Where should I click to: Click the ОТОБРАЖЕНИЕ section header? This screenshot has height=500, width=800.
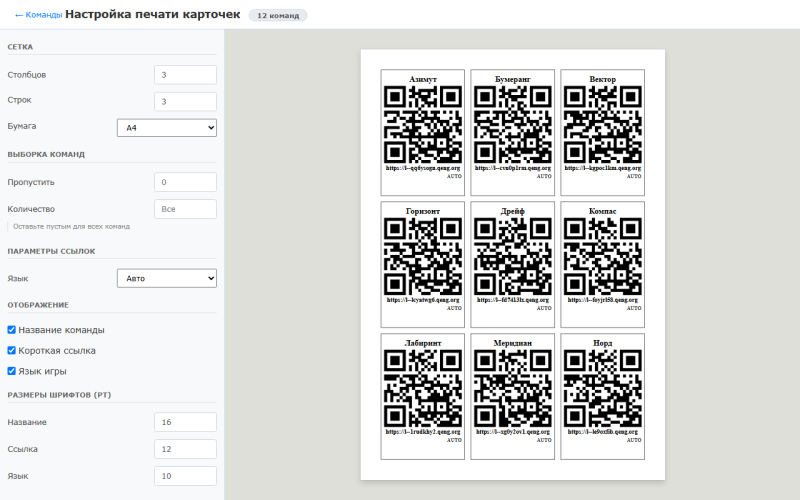[x=38, y=305]
